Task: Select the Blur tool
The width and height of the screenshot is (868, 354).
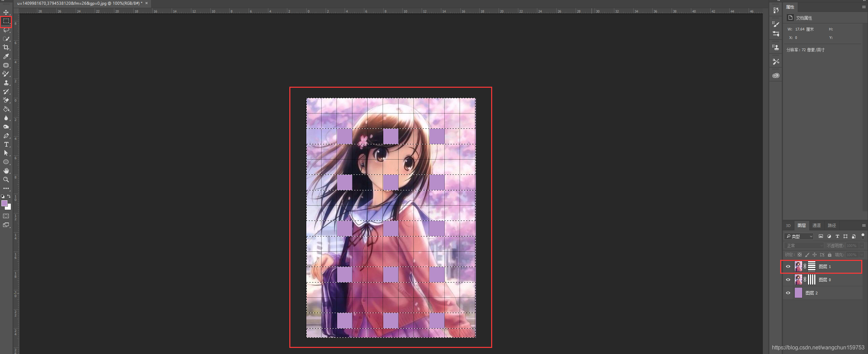Action: pyautogui.click(x=6, y=118)
